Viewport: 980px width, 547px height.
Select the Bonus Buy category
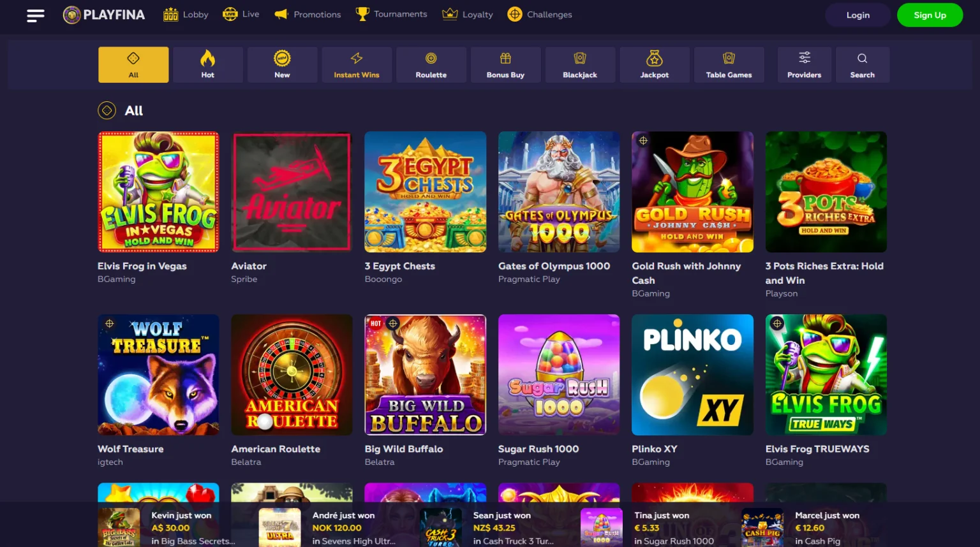click(x=505, y=64)
